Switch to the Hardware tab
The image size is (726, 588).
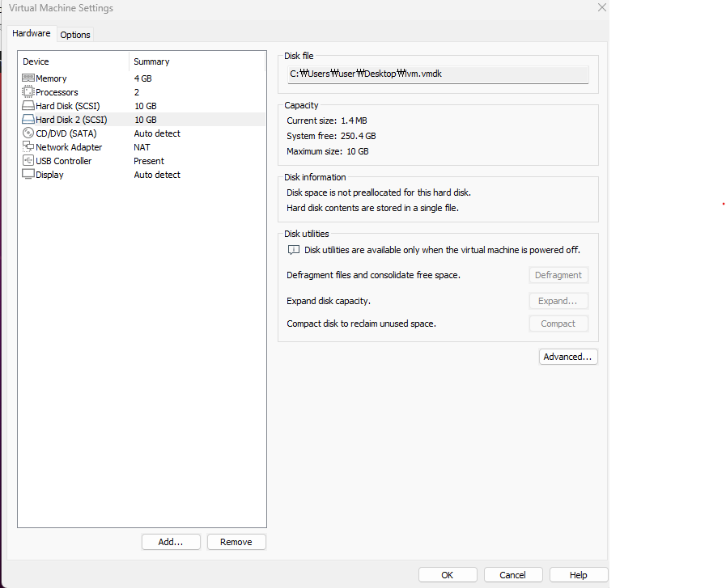tap(32, 33)
